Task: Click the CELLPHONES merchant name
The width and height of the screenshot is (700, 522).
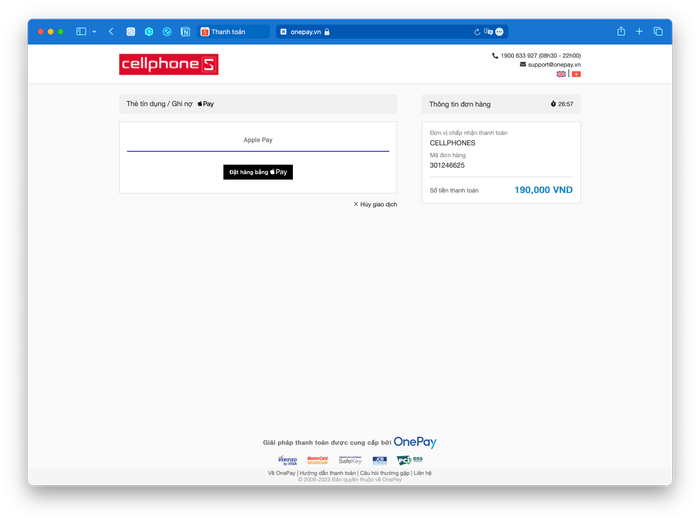Action: (x=452, y=143)
